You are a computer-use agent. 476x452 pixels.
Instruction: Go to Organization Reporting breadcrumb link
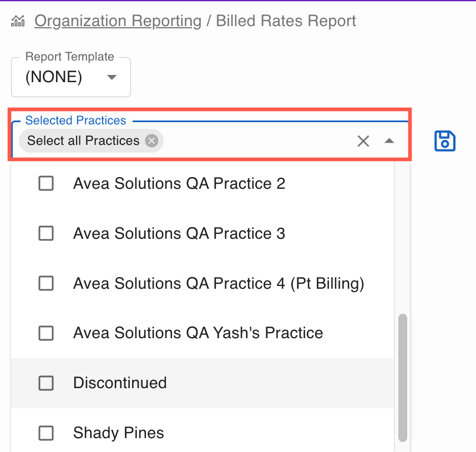(x=118, y=22)
